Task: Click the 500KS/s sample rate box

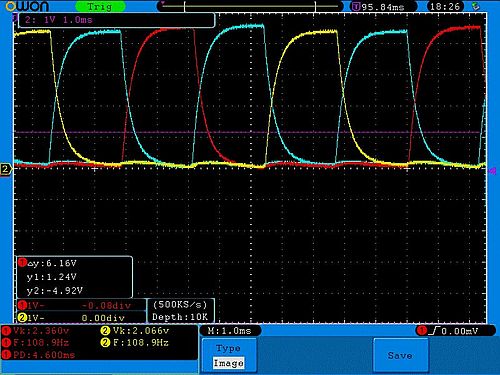Action: 180,311
